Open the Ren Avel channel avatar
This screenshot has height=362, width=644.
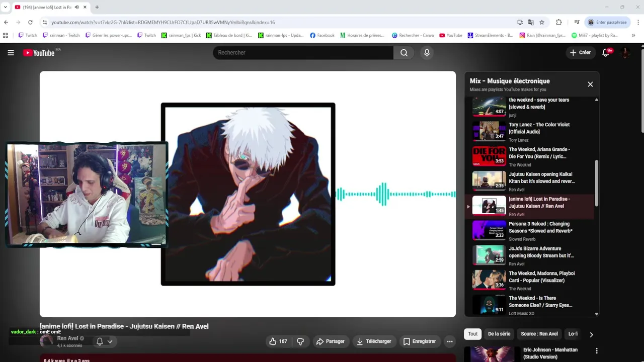click(47, 341)
